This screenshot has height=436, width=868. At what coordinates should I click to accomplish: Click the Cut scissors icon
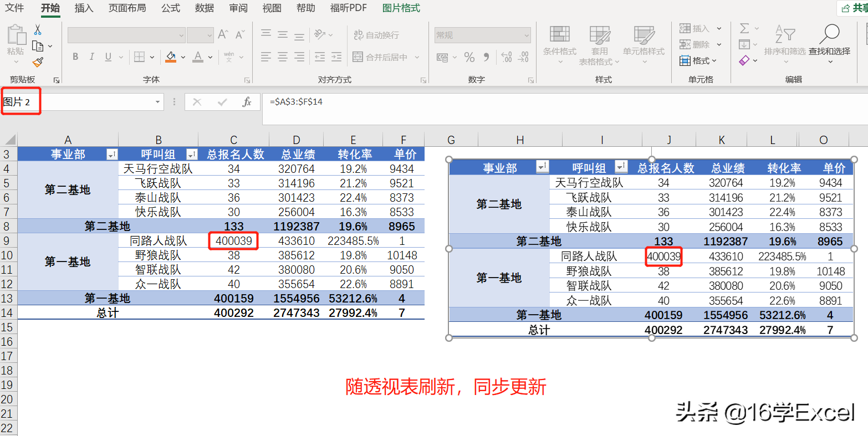coord(38,30)
